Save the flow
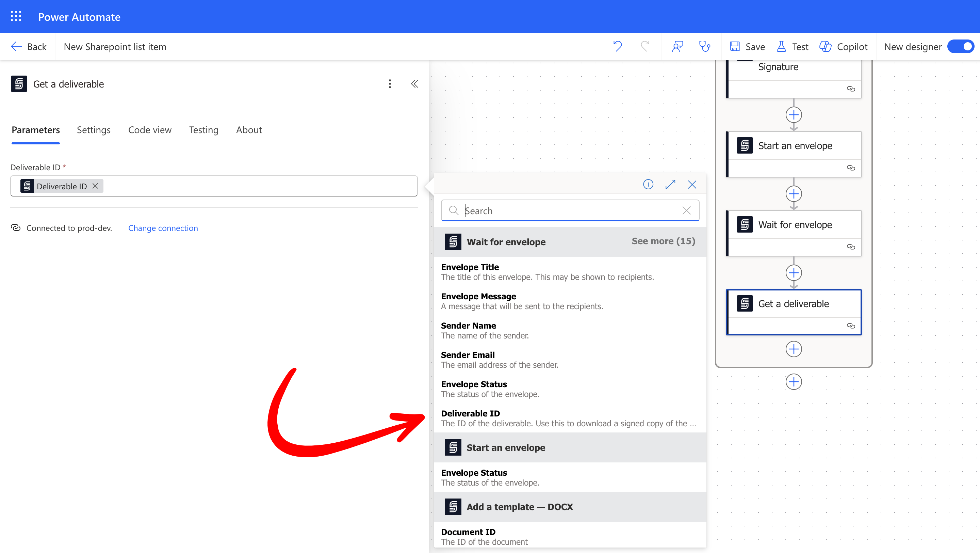This screenshot has width=980, height=553. point(747,46)
